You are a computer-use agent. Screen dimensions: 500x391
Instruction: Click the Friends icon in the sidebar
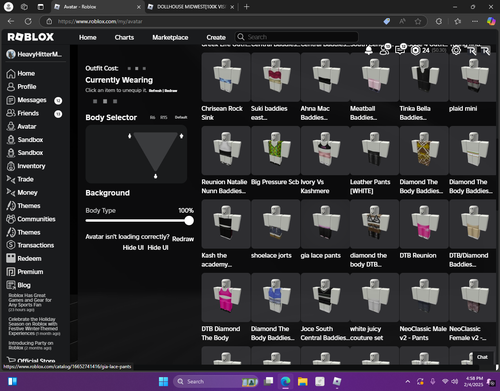tap(11, 113)
